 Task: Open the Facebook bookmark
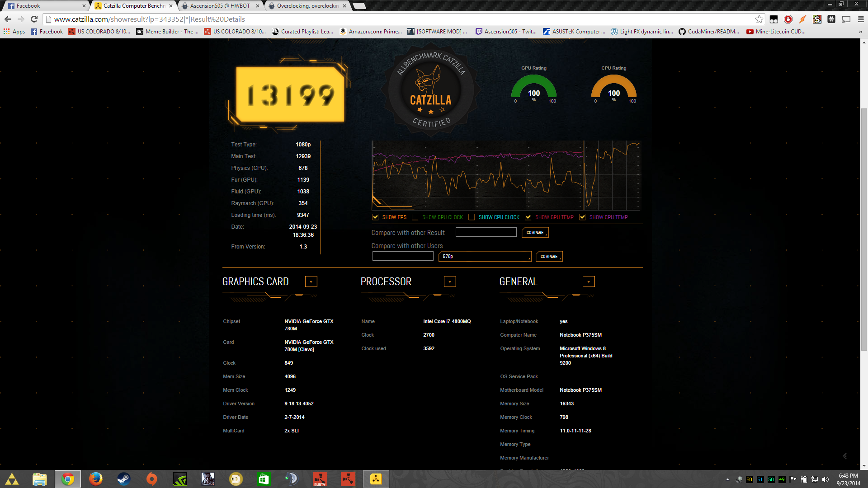click(x=47, y=31)
